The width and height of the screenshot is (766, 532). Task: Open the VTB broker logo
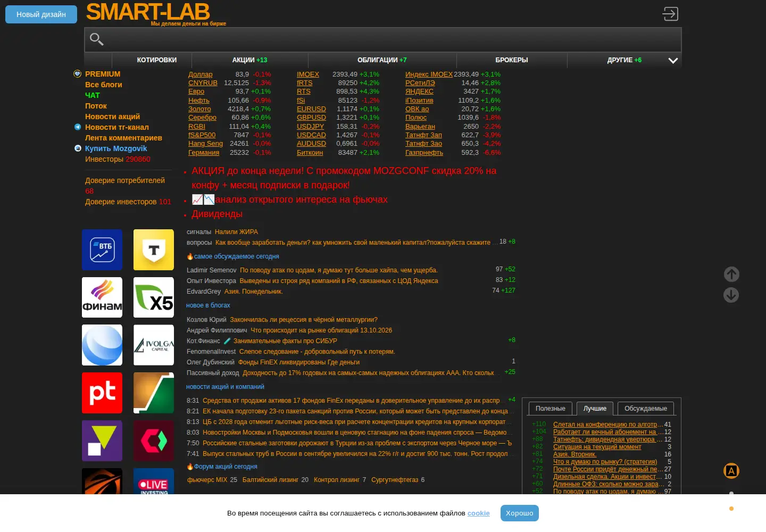coord(102,250)
